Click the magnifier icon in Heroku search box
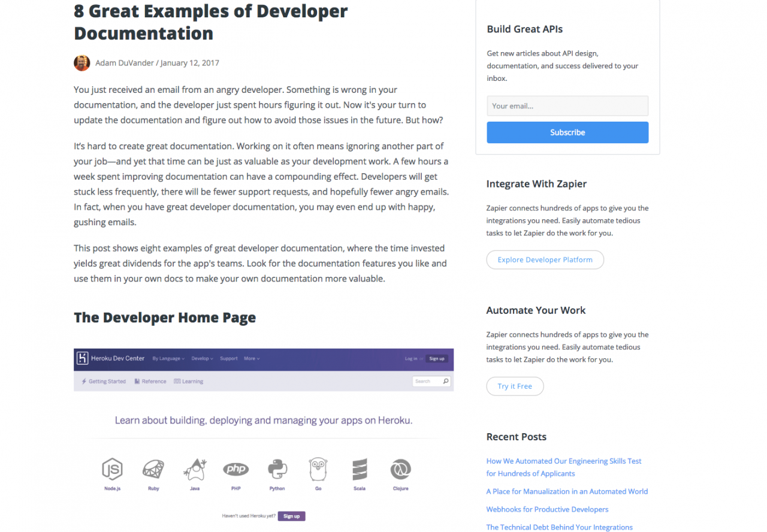 click(445, 381)
